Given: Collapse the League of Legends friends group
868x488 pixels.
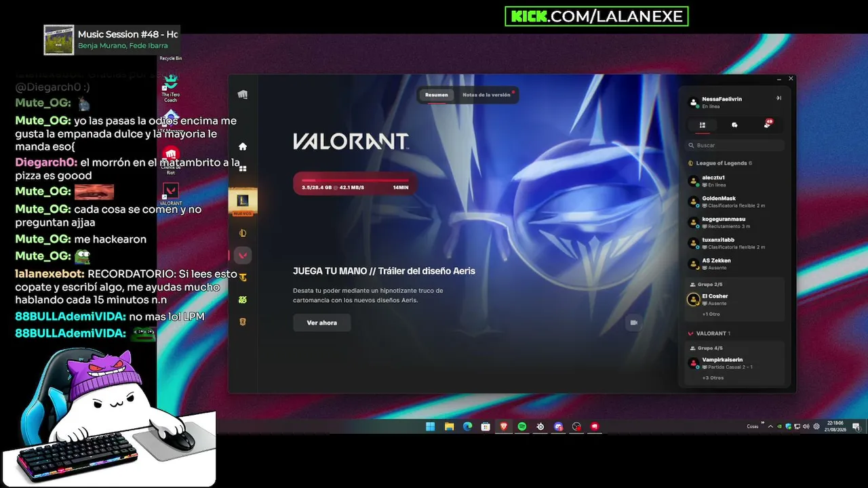Looking at the screenshot, I should (720, 163).
